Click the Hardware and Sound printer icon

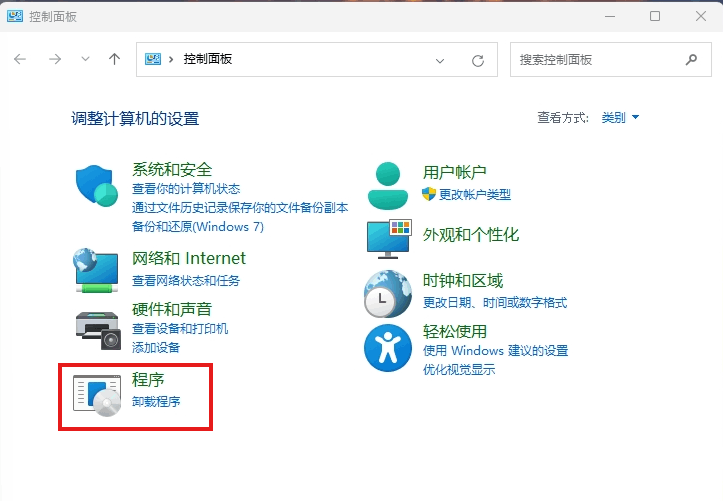[98, 331]
